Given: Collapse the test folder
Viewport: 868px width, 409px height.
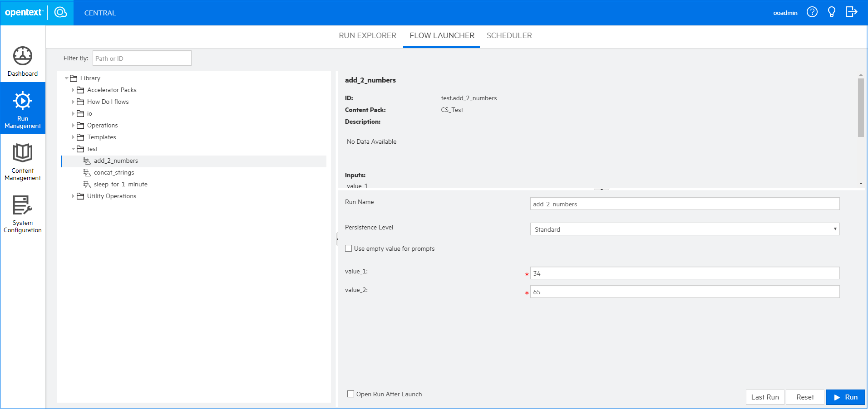Looking at the screenshot, I should pyautogui.click(x=74, y=149).
